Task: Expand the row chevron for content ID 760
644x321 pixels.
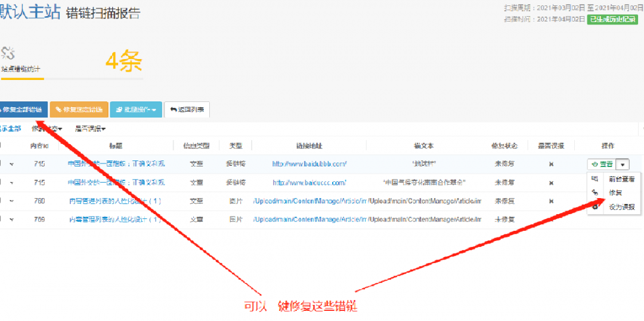Action: (x=11, y=201)
